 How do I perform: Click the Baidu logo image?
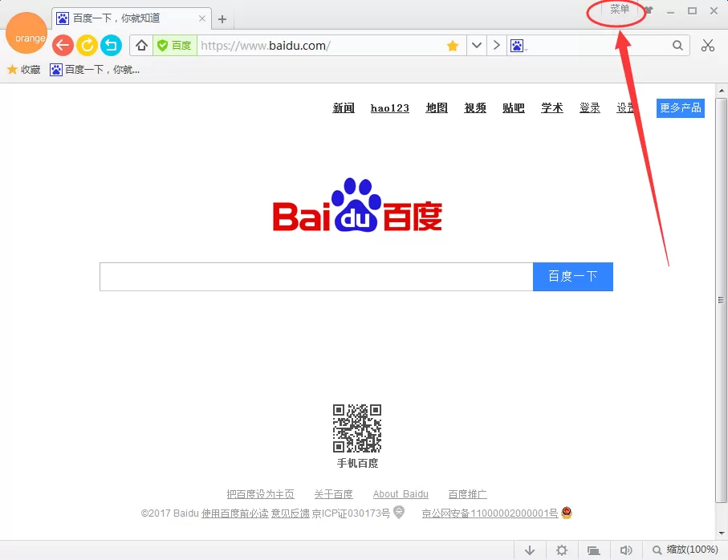tap(357, 205)
